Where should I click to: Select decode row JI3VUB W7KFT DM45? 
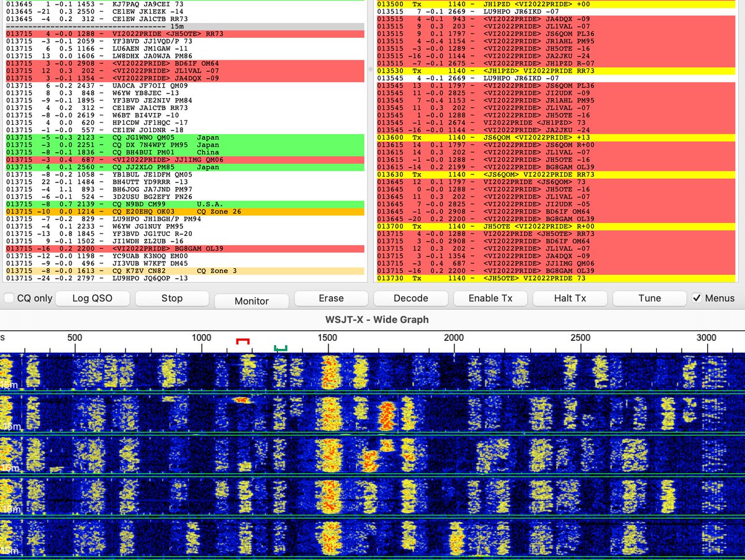point(184,263)
